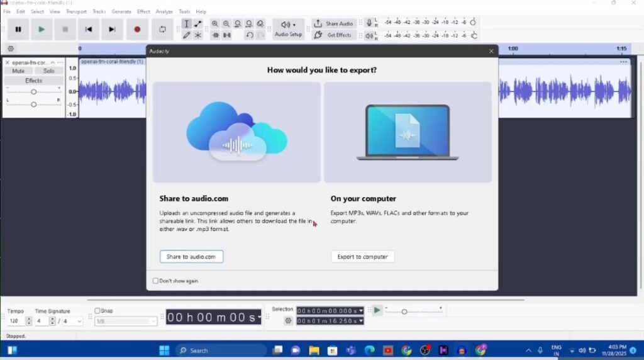This screenshot has width=644, height=360.
Task: Mute the openai-fm-coral track
Action: point(18,71)
